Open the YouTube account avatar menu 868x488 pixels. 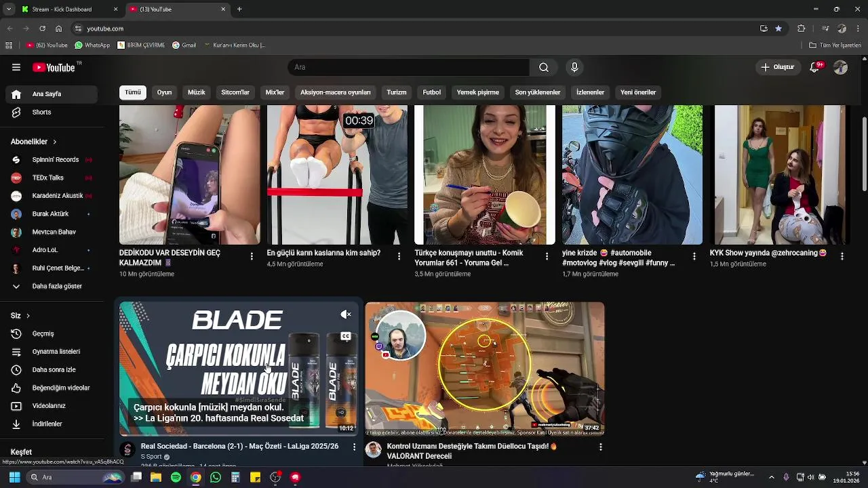point(840,67)
